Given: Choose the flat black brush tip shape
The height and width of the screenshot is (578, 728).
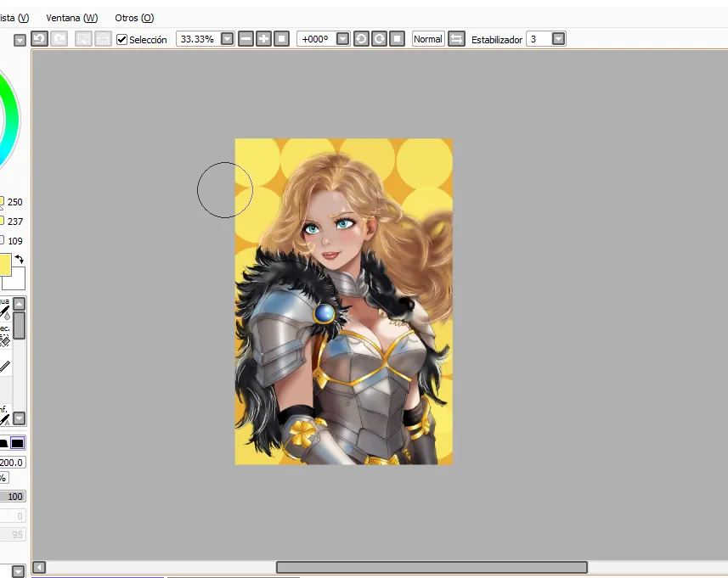Looking at the screenshot, I should pyautogui.click(x=3, y=443).
